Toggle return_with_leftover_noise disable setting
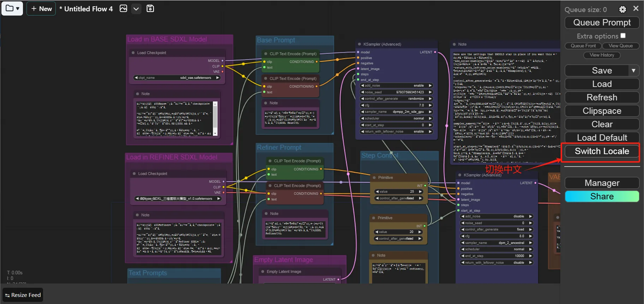Image resolution: width=644 pixels, height=304 pixels. (x=496, y=263)
